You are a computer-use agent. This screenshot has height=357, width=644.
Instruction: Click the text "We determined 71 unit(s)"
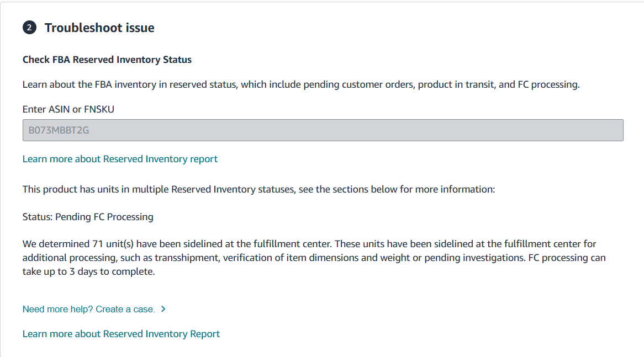point(78,244)
